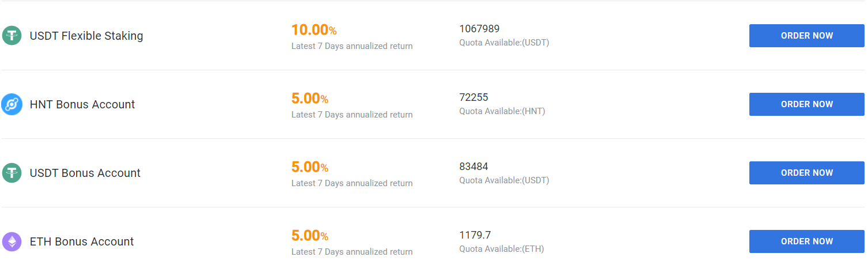Click the 83484 USDT quota value
The height and width of the screenshot is (272, 868).
point(473,167)
